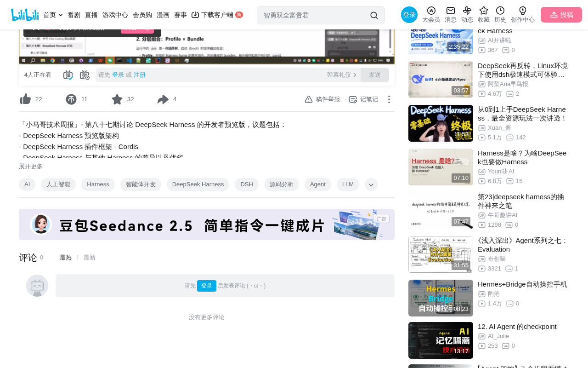This screenshot has height=368, width=588.
Task: Favorite the video with star icon
Action: [117, 99]
